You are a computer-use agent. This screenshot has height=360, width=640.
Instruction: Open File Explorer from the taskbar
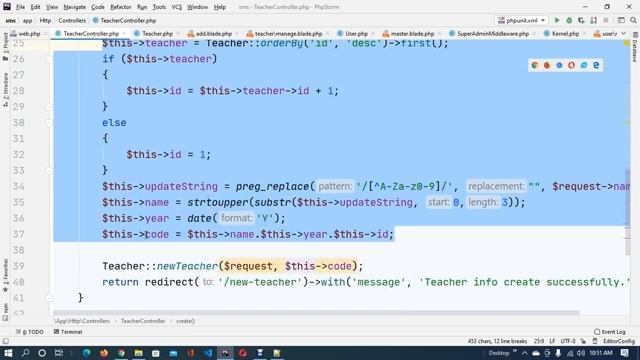(139, 353)
